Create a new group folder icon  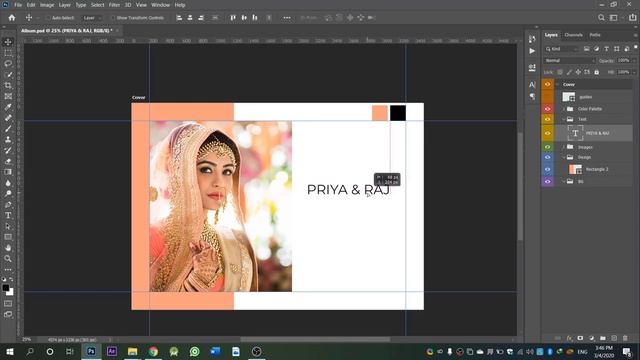point(603,338)
